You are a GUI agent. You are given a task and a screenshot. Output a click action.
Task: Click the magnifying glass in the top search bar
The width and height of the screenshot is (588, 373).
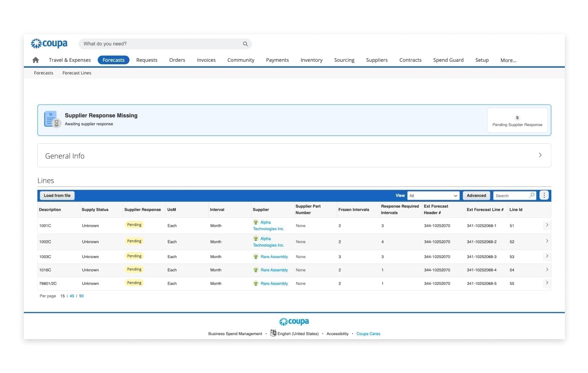click(x=245, y=44)
